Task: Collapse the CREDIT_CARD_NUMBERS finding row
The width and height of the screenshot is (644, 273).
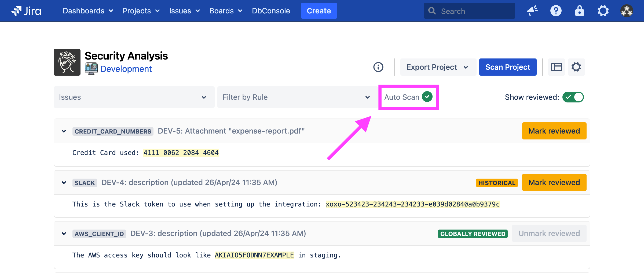Action: pyautogui.click(x=64, y=131)
